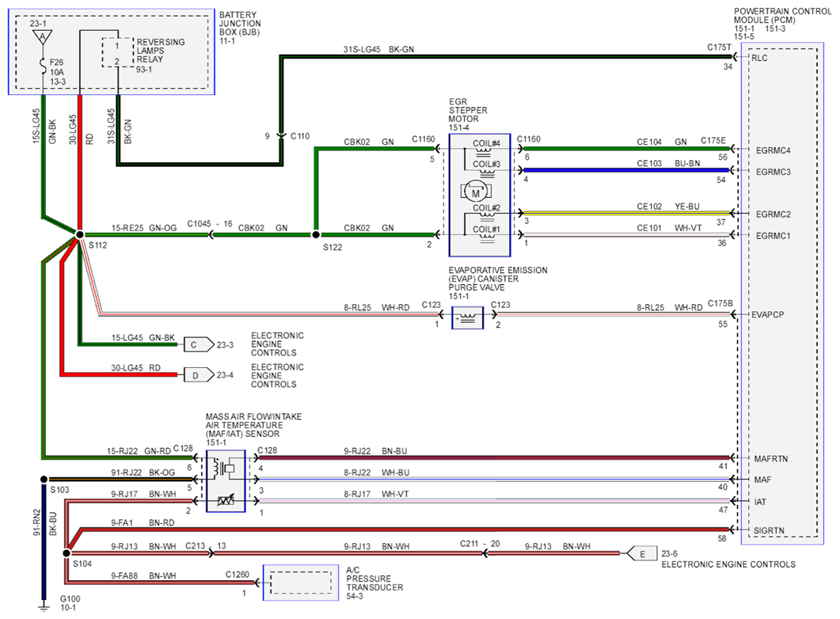
Task: Click the SIGRTN pin label
Action: (x=769, y=530)
